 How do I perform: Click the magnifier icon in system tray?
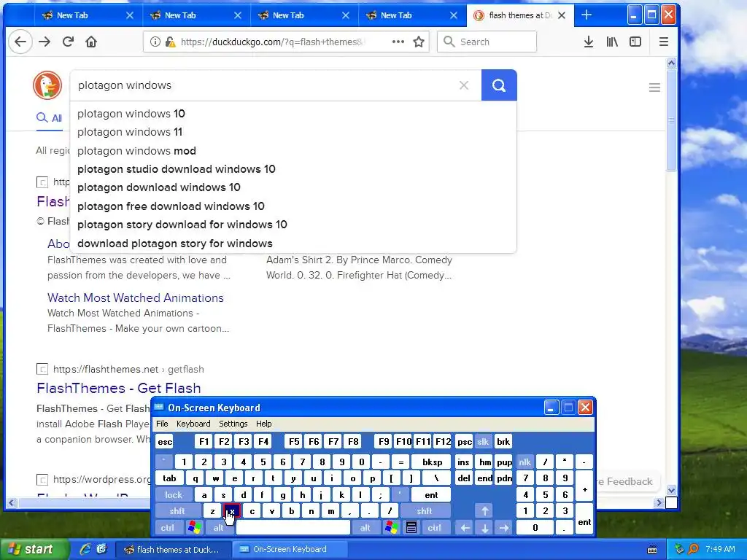click(x=694, y=549)
